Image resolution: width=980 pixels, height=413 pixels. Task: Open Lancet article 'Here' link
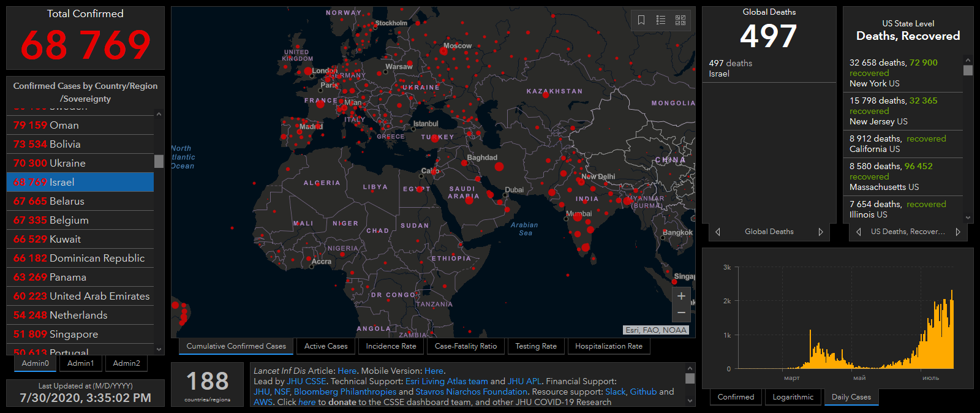(347, 371)
